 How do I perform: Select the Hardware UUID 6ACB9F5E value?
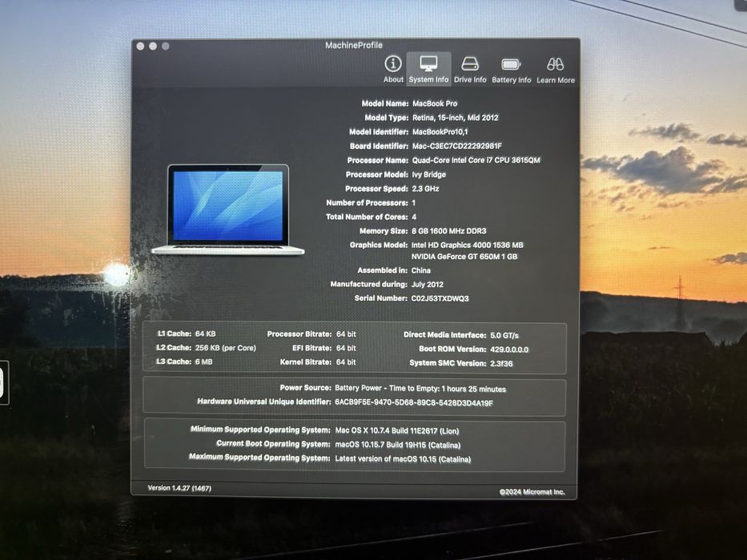click(414, 403)
